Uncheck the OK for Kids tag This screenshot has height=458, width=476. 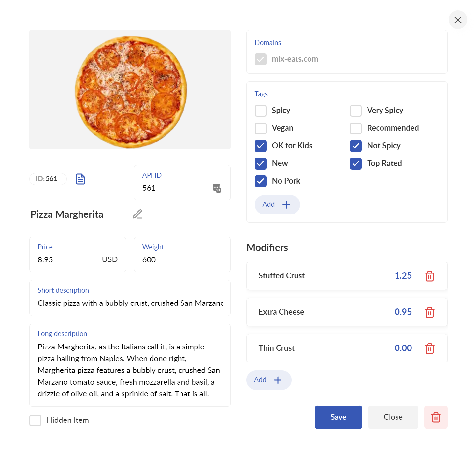pyautogui.click(x=261, y=146)
